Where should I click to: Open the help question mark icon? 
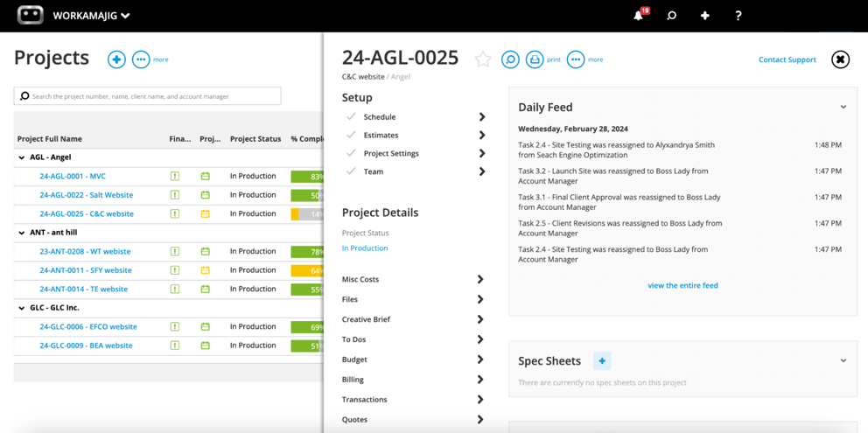(x=738, y=16)
